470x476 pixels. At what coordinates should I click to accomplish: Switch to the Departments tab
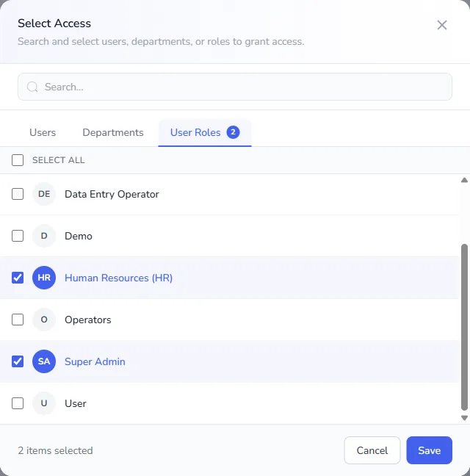(x=113, y=133)
